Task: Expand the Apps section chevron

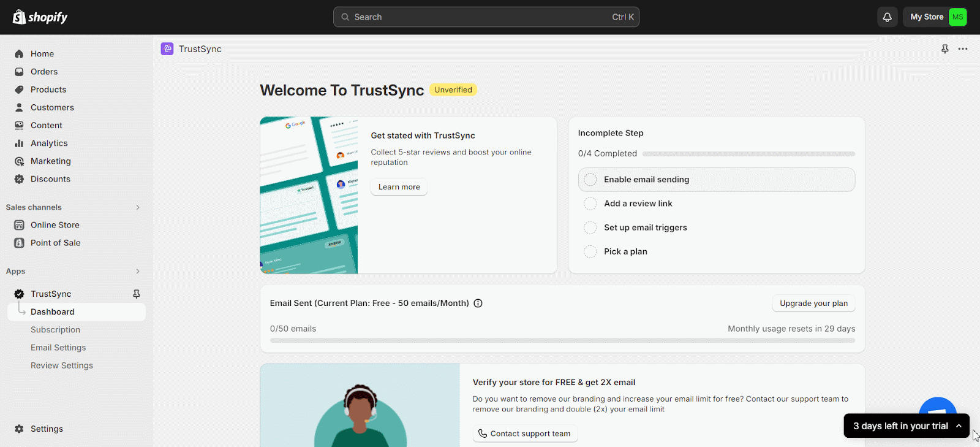Action: [138, 271]
